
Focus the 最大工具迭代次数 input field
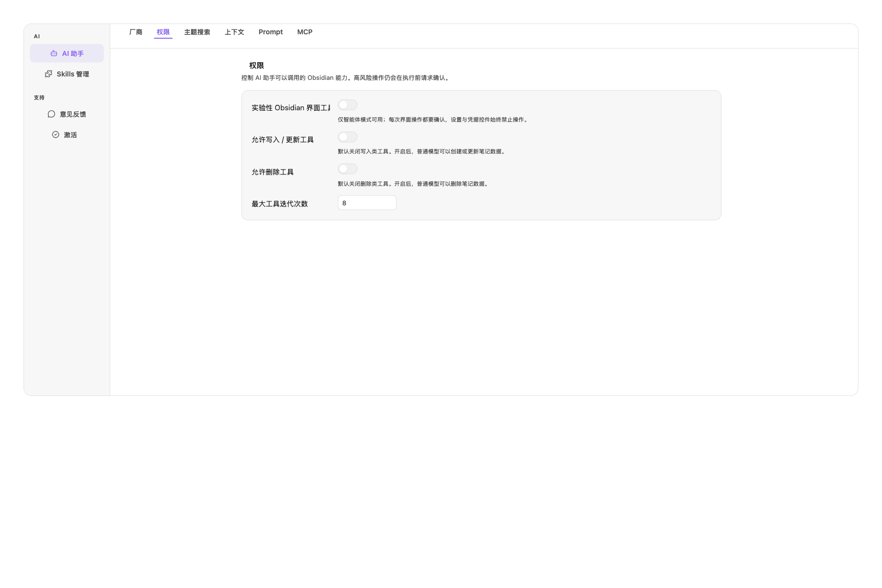click(367, 203)
